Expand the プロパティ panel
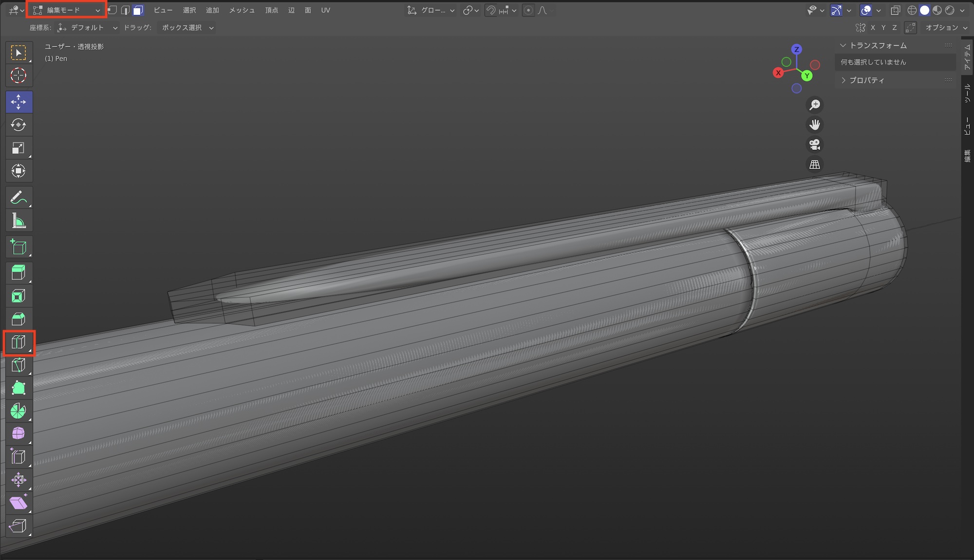 [866, 80]
